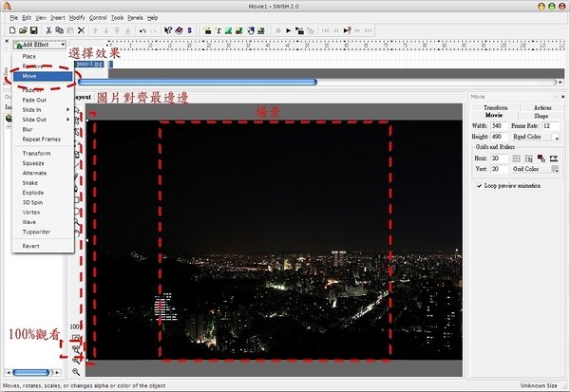Choose the Wave effect
This screenshot has height=392, width=570.
coord(43,222)
